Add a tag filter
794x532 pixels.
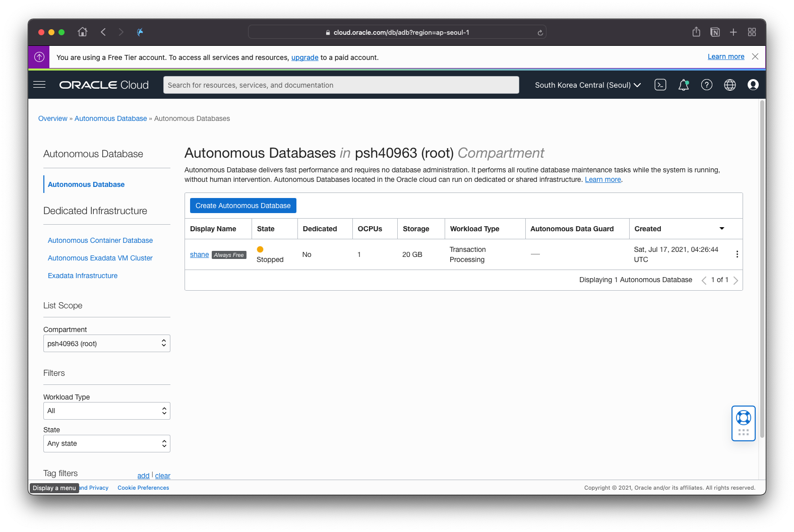(144, 476)
